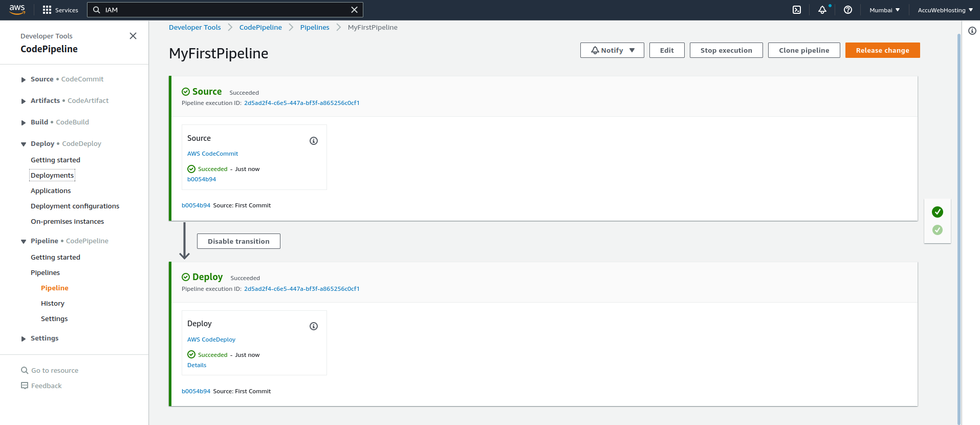Screen dimensions: 980x425
Task: Click the AWS logo home icon
Action: [17, 10]
